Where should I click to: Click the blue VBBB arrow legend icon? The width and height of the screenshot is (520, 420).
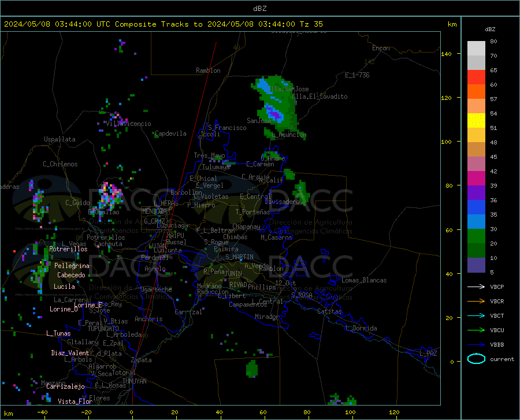pyautogui.click(x=476, y=345)
